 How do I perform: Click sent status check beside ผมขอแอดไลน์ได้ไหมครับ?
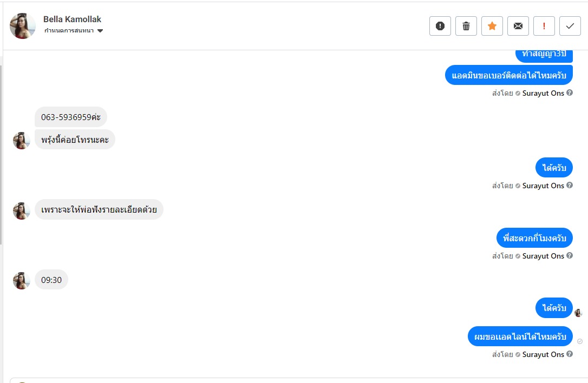[580, 341]
